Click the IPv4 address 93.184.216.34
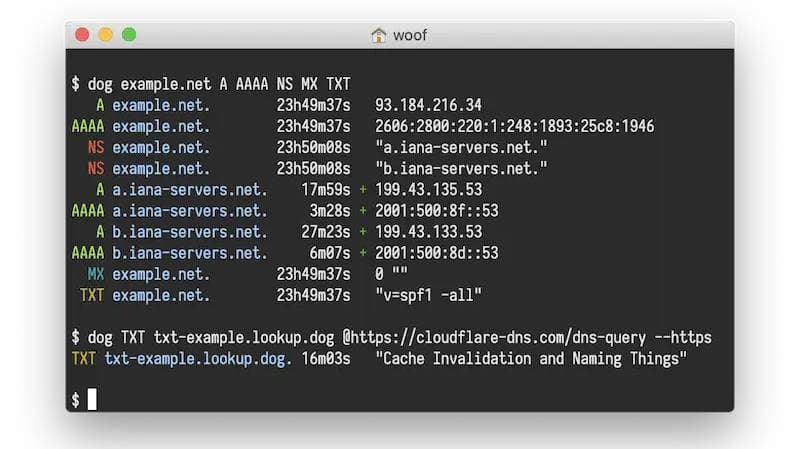Image resolution: width=800 pixels, height=449 pixels. [x=428, y=104]
